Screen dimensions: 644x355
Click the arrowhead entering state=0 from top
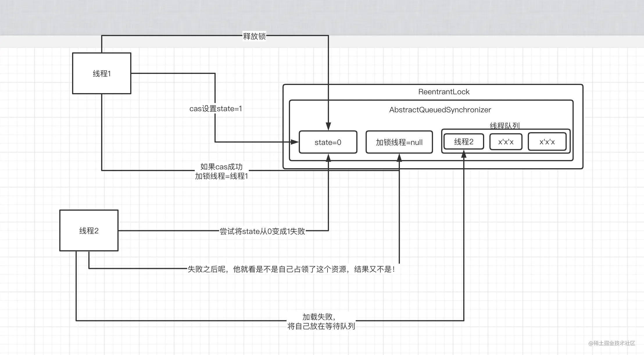coord(328,126)
